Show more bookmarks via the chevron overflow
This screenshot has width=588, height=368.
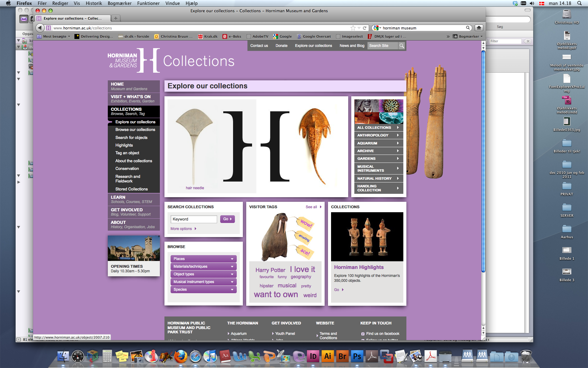click(448, 36)
